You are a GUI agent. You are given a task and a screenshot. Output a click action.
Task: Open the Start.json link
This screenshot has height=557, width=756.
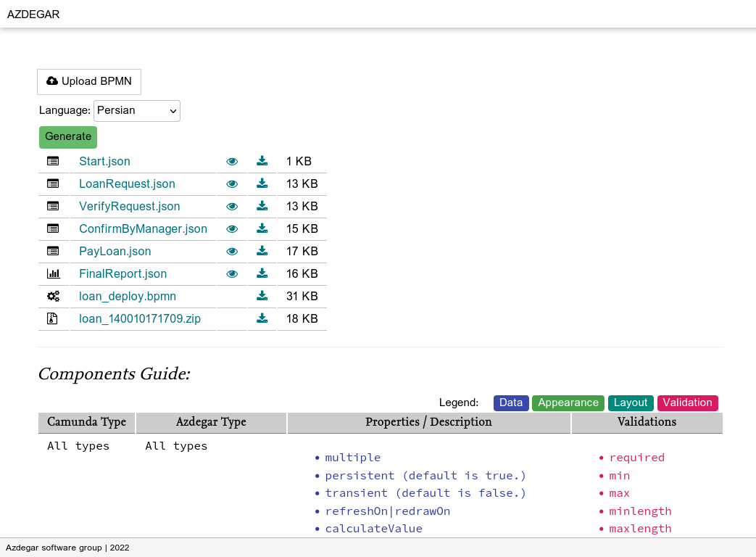(x=104, y=161)
